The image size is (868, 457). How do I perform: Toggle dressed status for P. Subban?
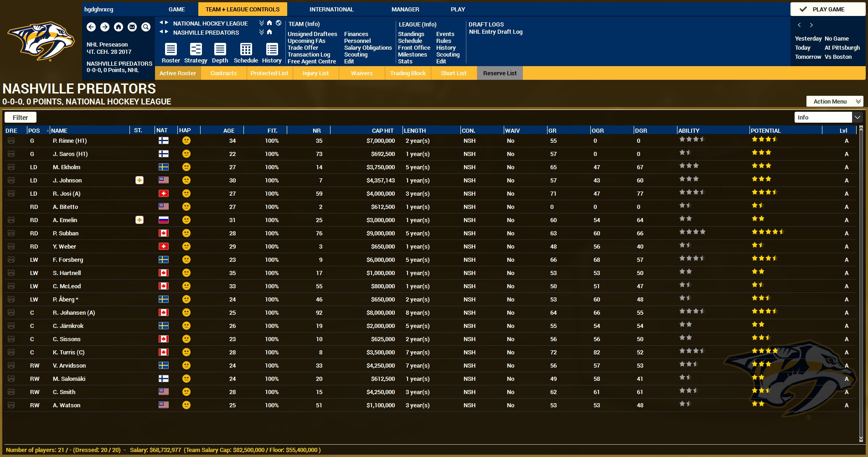[x=11, y=233]
